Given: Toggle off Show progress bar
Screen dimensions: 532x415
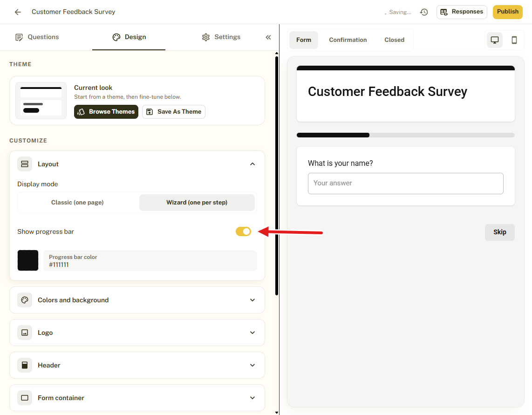Looking at the screenshot, I should click(x=243, y=231).
